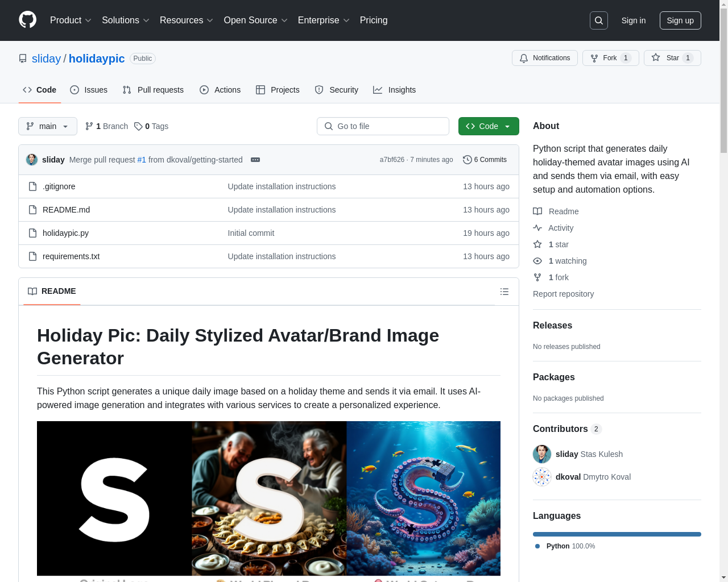Click the book icon in README tab
This screenshot has height=582, width=728.
click(32, 291)
